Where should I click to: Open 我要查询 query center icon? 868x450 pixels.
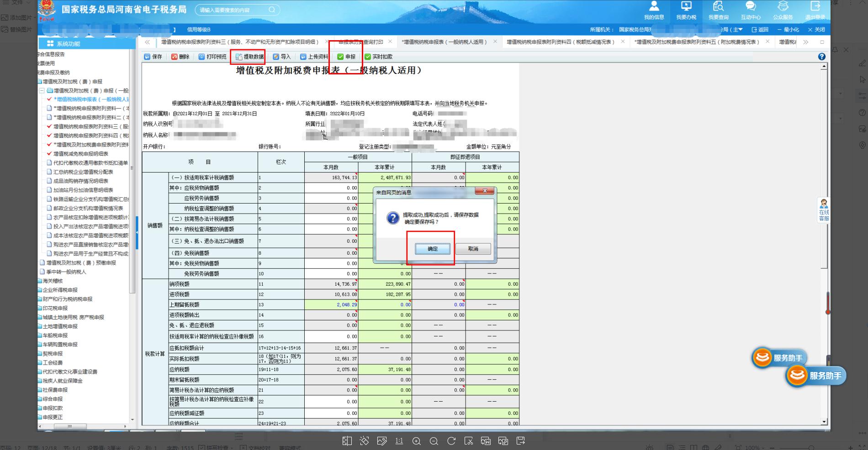tap(718, 11)
